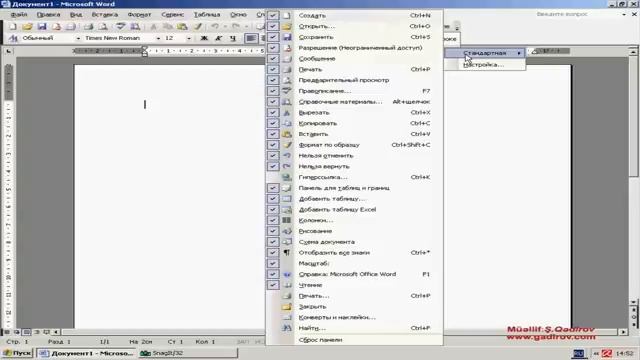Uncheck the Печать Ctrl+P checkbox

click(273, 69)
